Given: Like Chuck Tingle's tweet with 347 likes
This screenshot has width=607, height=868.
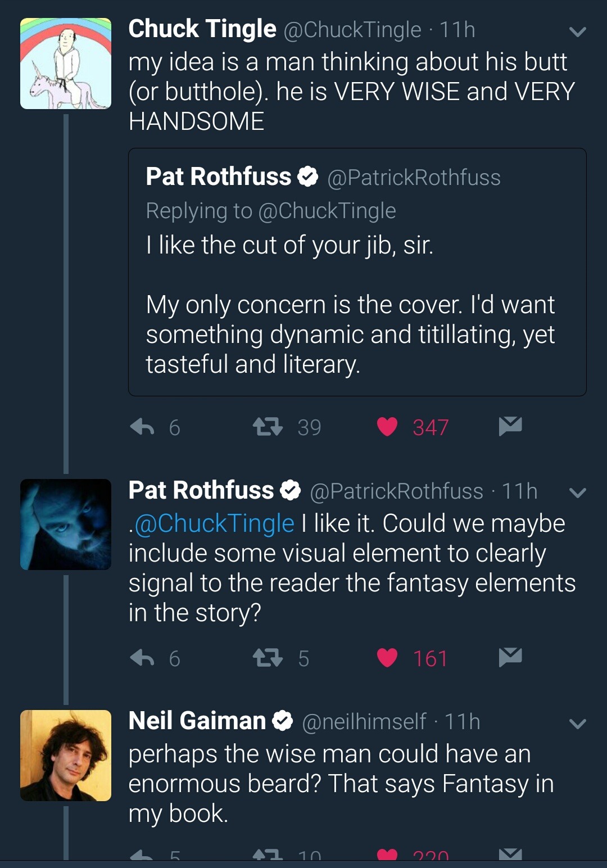Looking at the screenshot, I should pyautogui.click(x=387, y=427).
